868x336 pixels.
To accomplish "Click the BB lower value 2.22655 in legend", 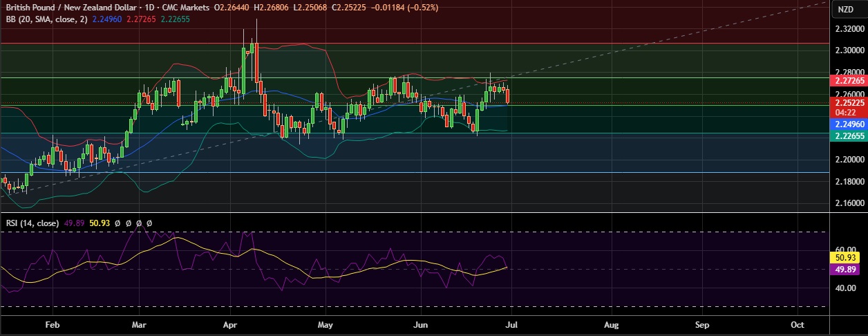I will tap(175, 19).
